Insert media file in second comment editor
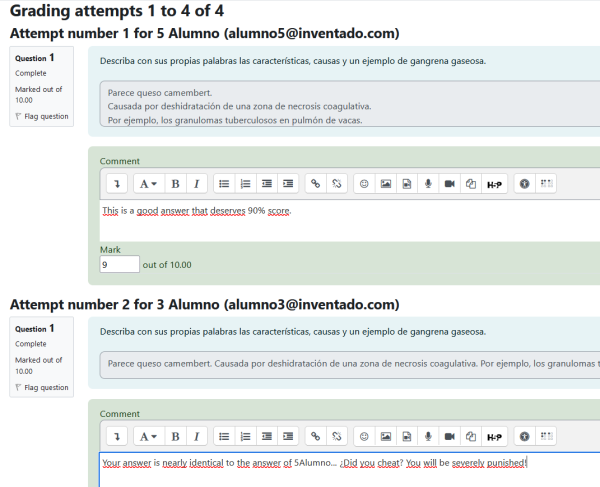The image size is (600, 487). click(407, 437)
